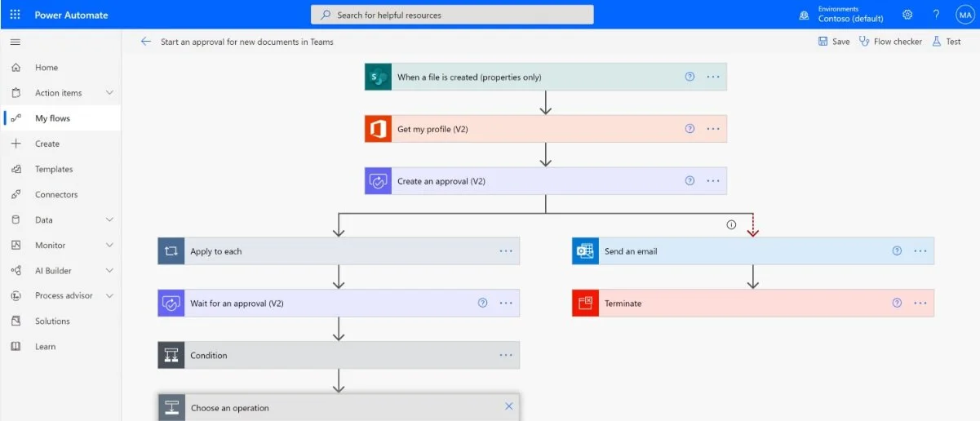980x421 pixels.
Task: Click the AI Builder icon
Action: point(16,270)
